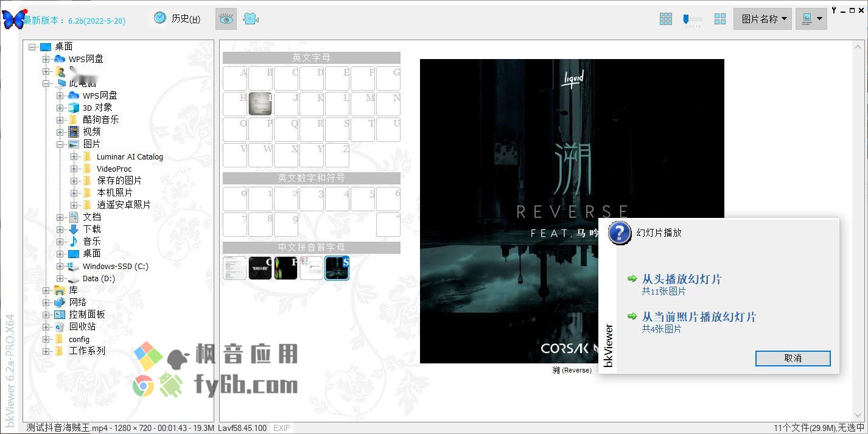Expand the Luminar AI Catalog folder
This screenshot has width=868, height=434.
[x=74, y=156]
